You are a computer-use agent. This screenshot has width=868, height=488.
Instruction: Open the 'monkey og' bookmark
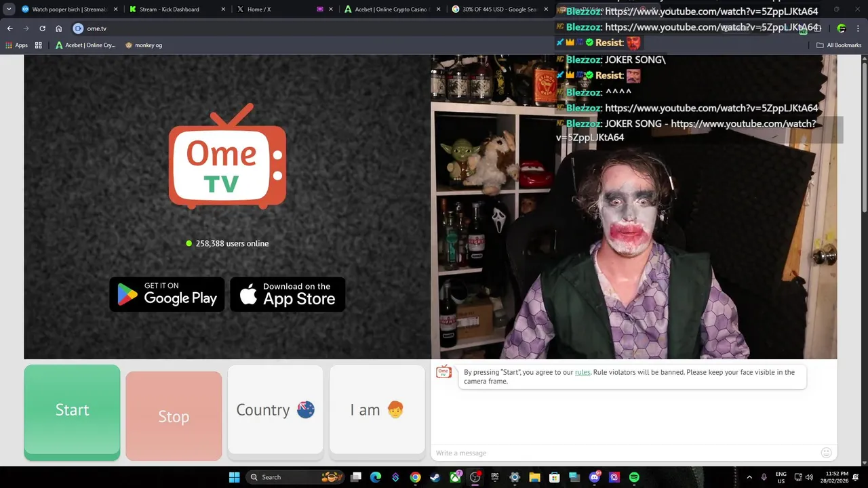coord(144,45)
